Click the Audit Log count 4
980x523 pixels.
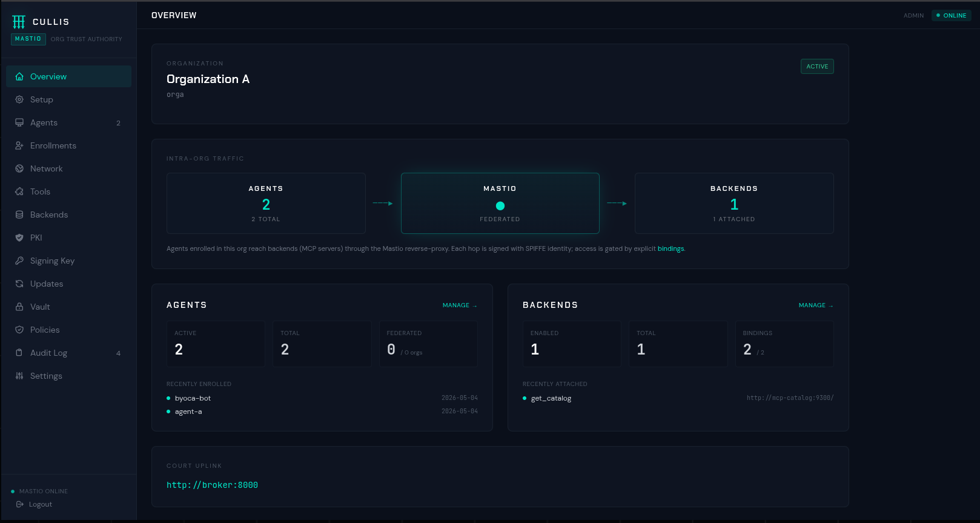[x=118, y=353]
